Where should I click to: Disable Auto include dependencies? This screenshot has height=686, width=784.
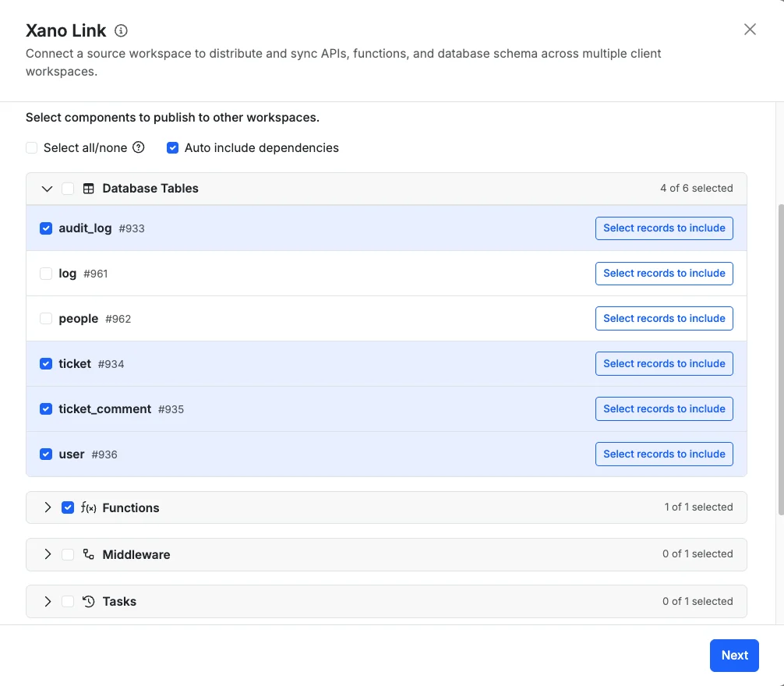(172, 147)
